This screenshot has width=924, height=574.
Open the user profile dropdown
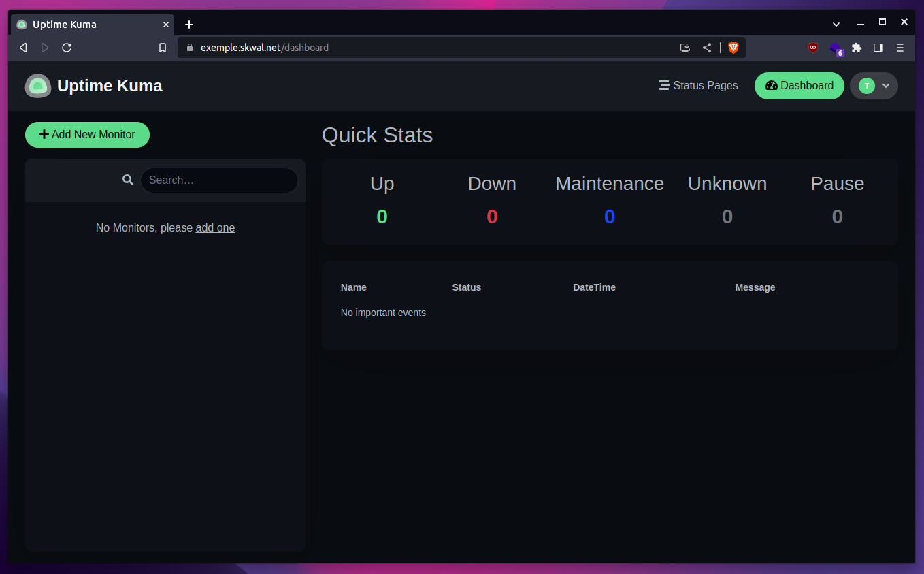tap(874, 86)
